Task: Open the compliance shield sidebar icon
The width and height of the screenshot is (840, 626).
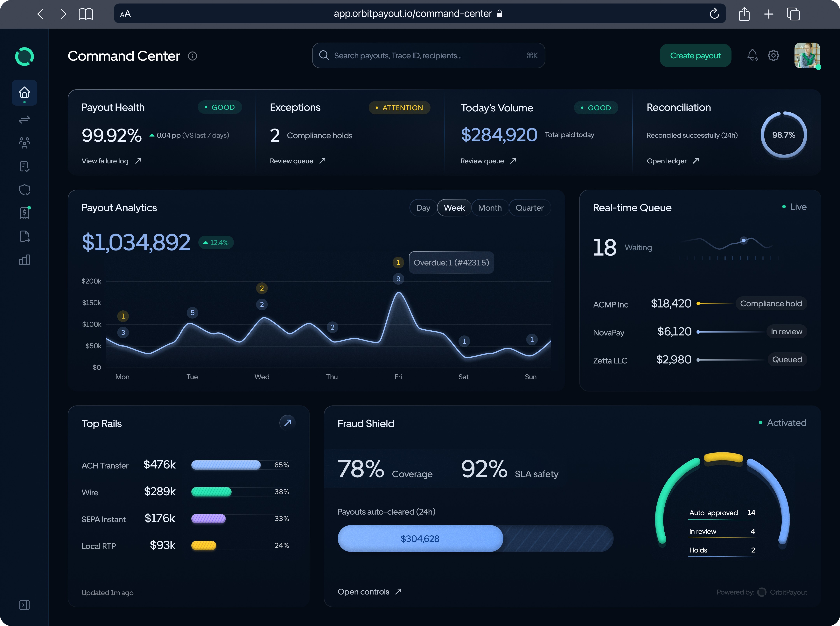Action: coord(24,189)
